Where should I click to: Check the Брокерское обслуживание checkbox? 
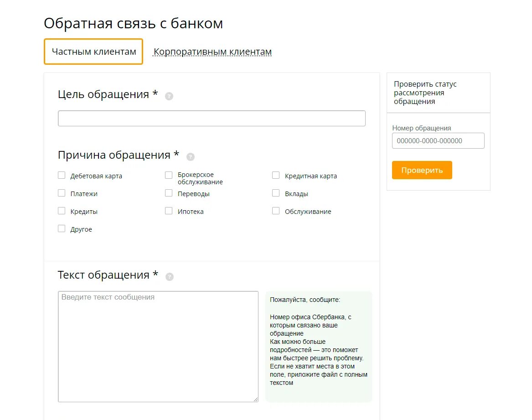pos(169,175)
